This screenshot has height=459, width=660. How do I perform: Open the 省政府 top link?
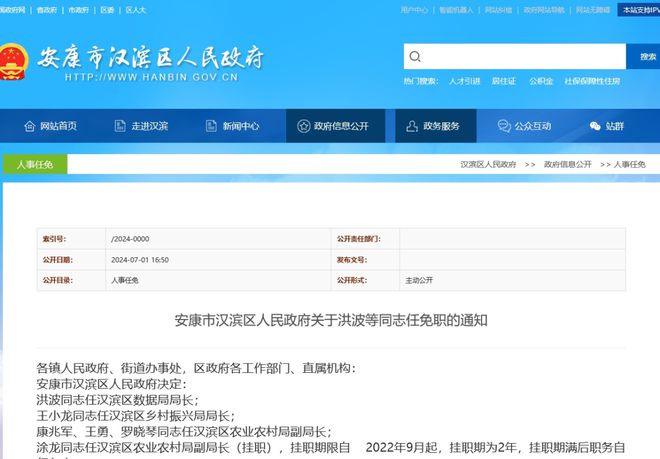coord(47,10)
